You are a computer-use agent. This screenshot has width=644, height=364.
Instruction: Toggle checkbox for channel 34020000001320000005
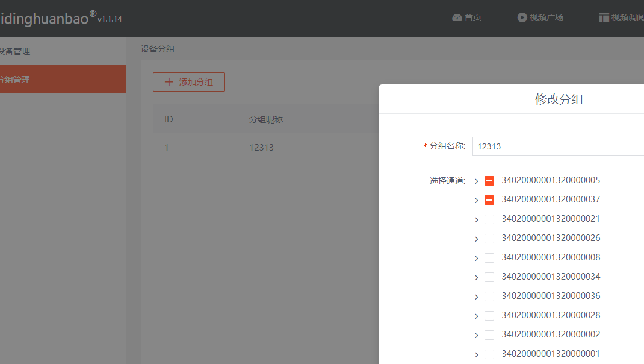coord(489,181)
